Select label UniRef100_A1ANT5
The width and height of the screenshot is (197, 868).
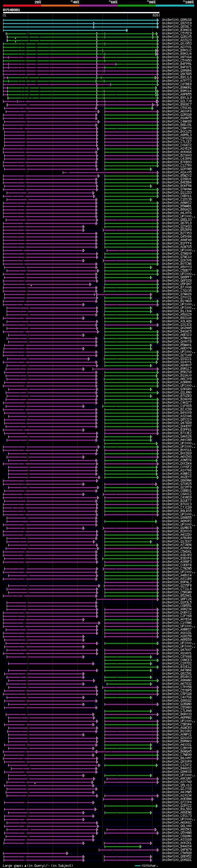click(x=177, y=118)
